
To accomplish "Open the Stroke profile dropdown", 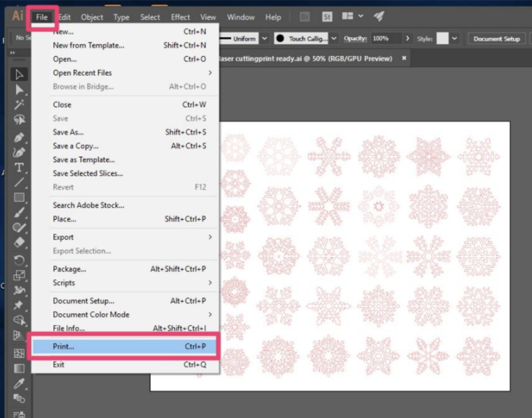I will [x=264, y=39].
